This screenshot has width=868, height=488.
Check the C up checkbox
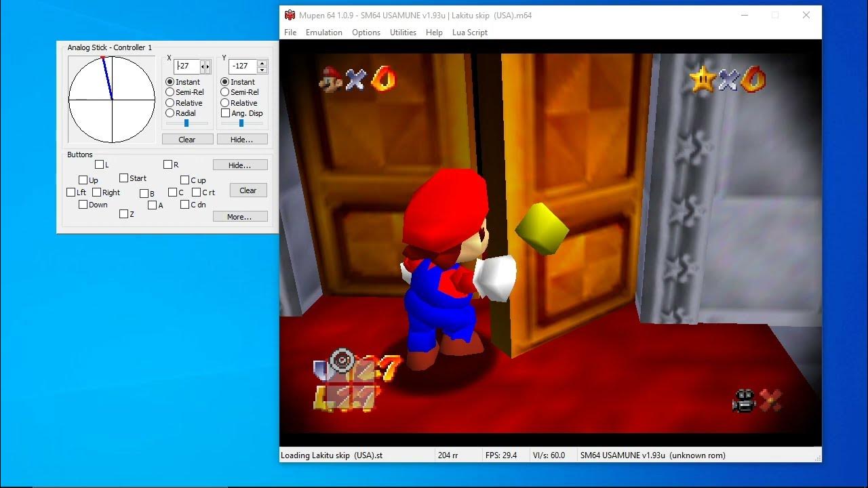(185, 180)
